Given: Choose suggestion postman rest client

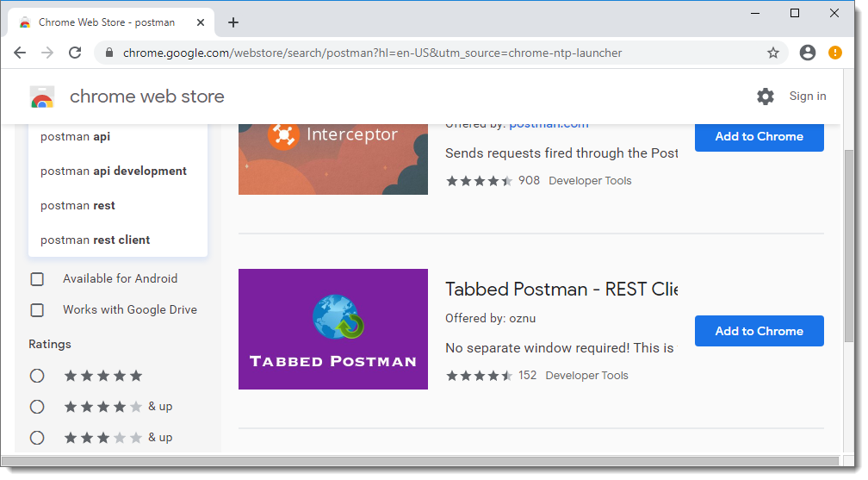Looking at the screenshot, I should (96, 240).
